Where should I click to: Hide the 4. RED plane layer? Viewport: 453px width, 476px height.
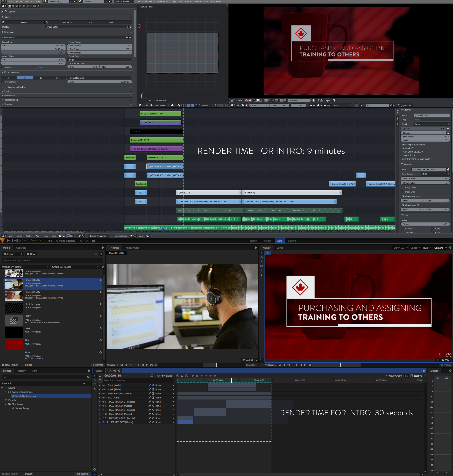(x=103, y=398)
